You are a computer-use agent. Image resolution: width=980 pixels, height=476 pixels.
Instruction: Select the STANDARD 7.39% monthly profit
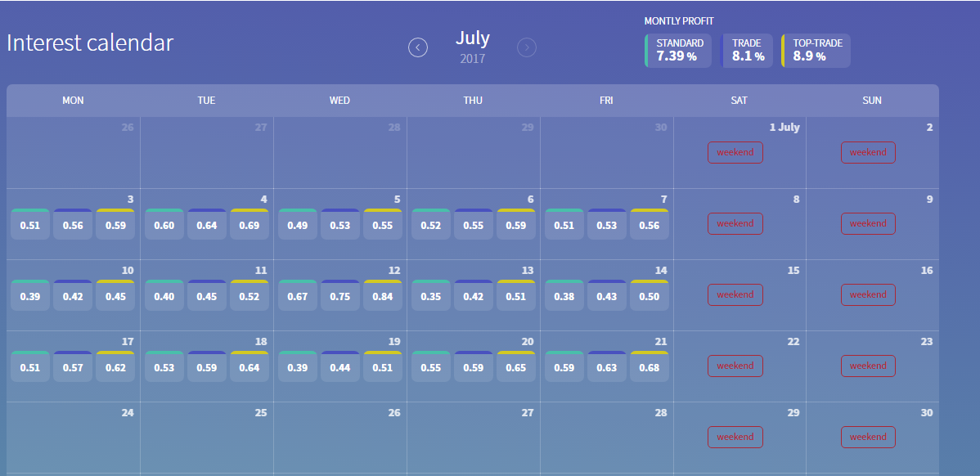678,51
